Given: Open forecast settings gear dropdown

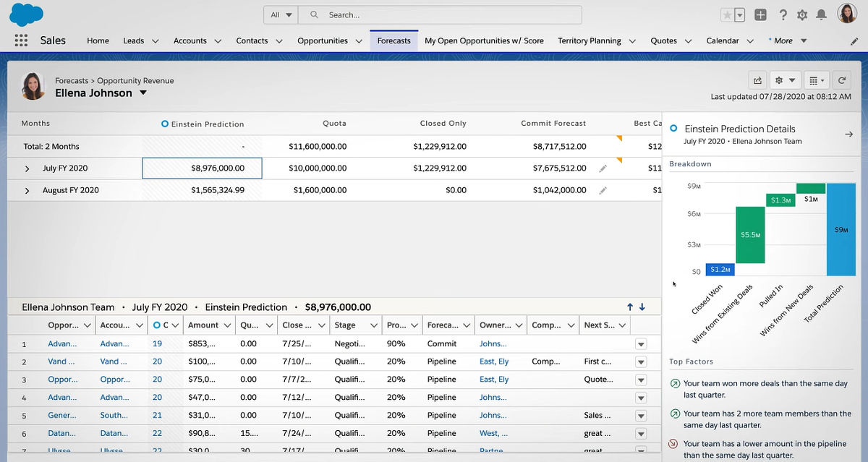Looking at the screenshot, I should coord(784,80).
